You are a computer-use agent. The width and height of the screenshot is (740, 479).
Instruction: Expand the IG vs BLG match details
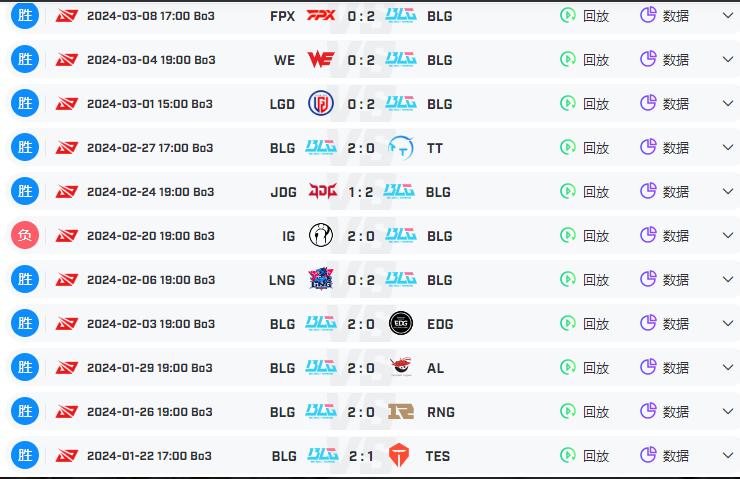tap(728, 235)
